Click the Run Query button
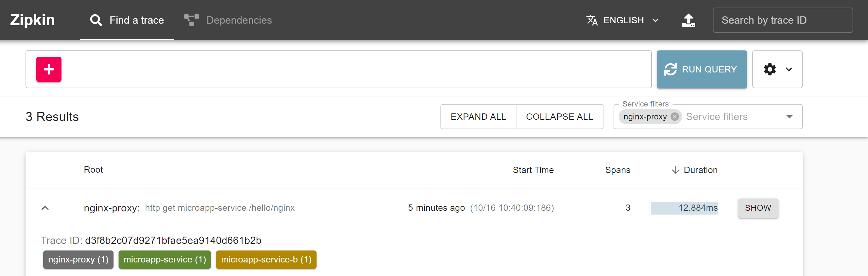This screenshot has width=868, height=276. pos(702,69)
